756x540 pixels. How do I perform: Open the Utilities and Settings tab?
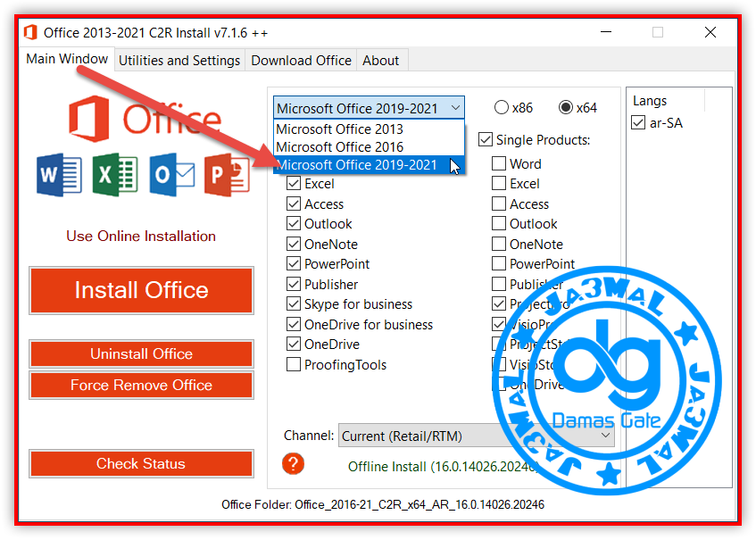tap(179, 61)
